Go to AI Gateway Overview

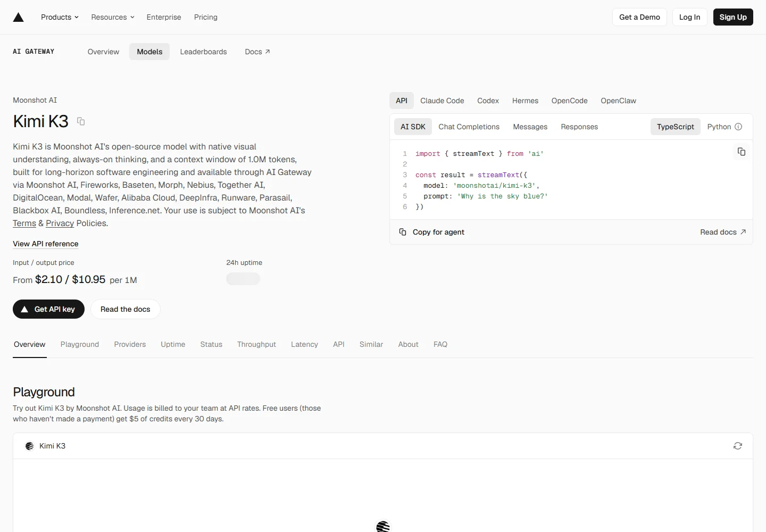click(x=103, y=52)
